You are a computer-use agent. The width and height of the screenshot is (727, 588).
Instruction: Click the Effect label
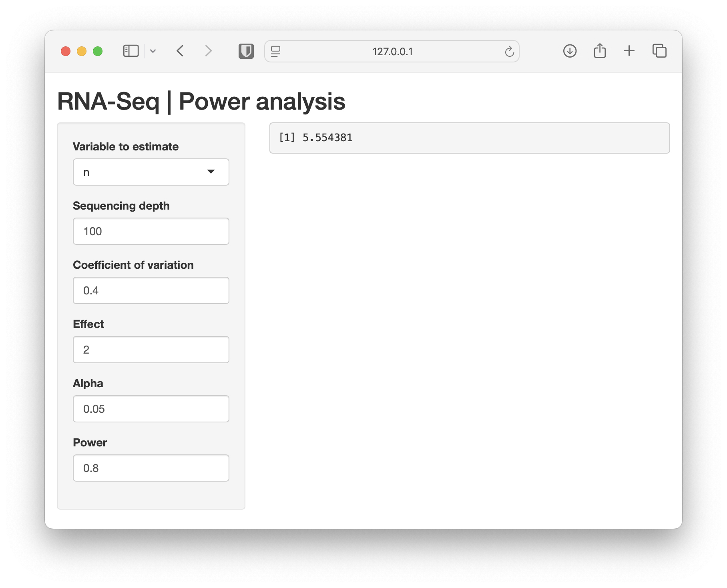[x=88, y=324]
